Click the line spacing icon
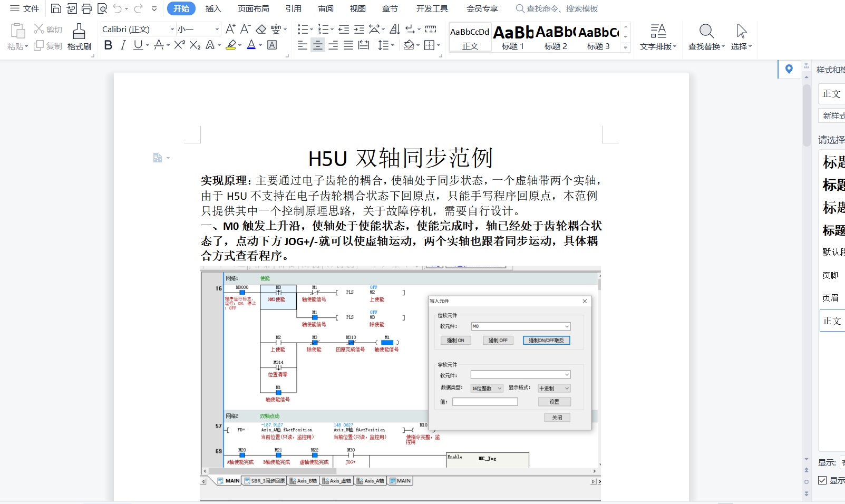Image resolution: width=845 pixels, height=504 pixels. [x=383, y=45]
